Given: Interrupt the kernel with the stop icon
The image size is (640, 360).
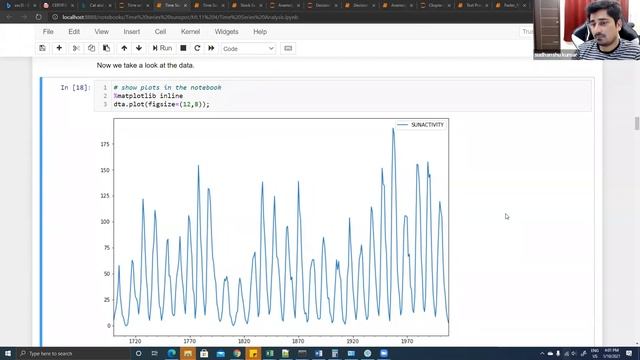Looking at the screenshot, I should [183, 48].
